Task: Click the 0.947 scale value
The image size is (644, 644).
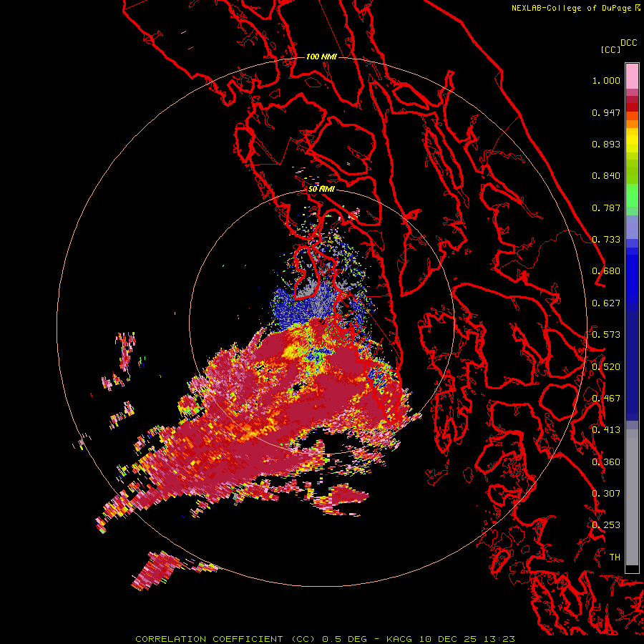Action: tap(606, 112)
